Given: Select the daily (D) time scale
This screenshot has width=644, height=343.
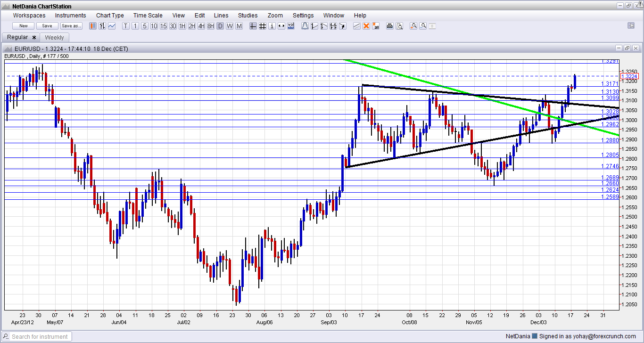Looking at the screenshot, I should (x=220, y=26).
